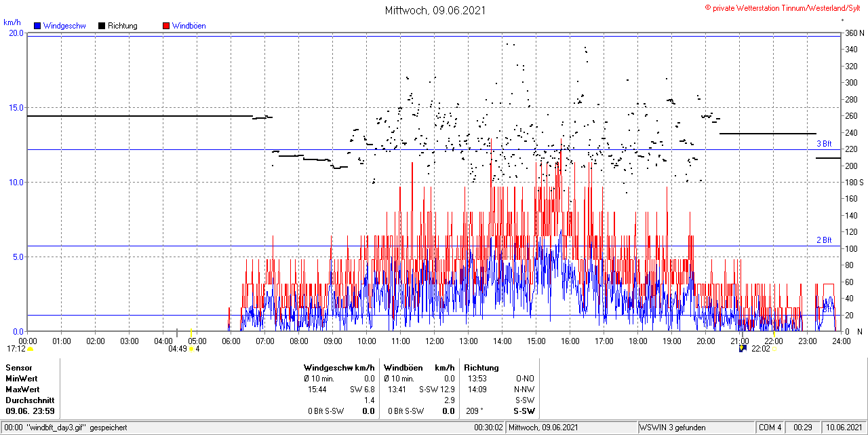Click the S-SW 12.9 gust maximum

(437, 390)
